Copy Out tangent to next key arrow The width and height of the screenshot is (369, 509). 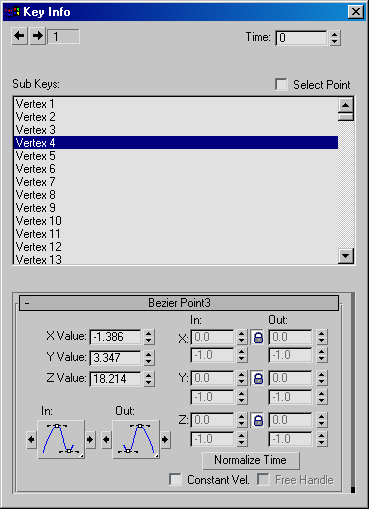(x=165, y=440)
